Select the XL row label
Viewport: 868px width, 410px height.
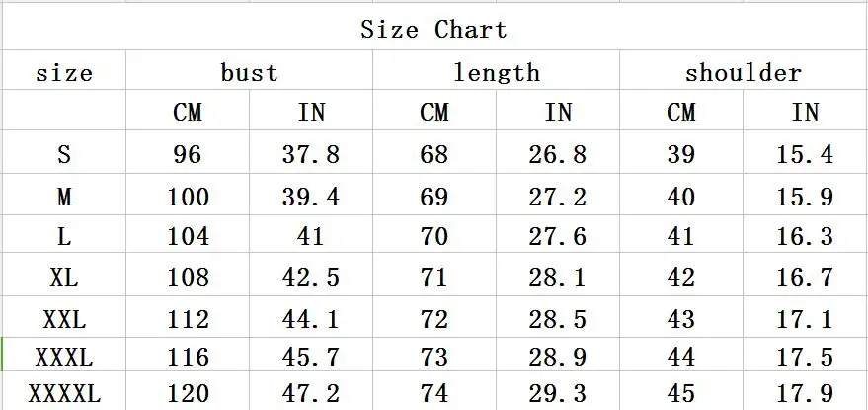(64, 277)
